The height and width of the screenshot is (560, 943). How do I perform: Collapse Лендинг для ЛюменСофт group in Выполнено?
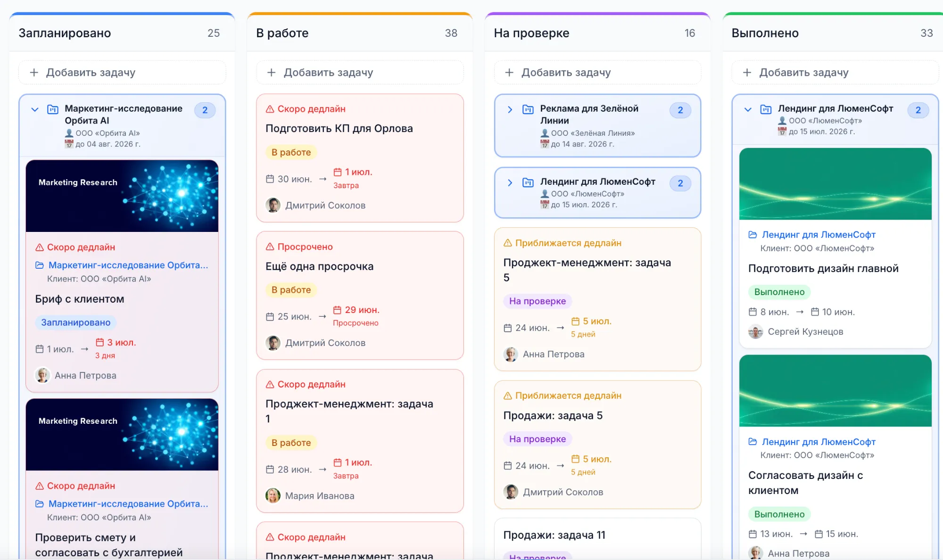pyautogui.click(x=748, y=109)
